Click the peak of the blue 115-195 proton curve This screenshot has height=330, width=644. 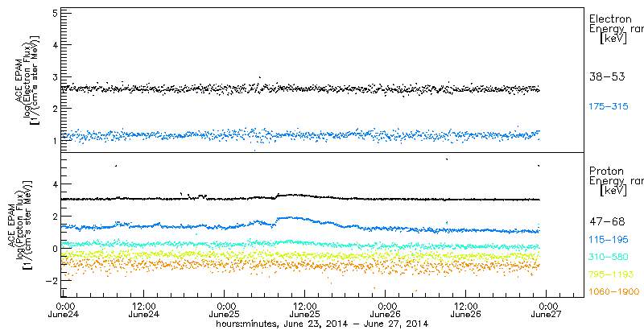pyautogui.click(x=292, y=217)
